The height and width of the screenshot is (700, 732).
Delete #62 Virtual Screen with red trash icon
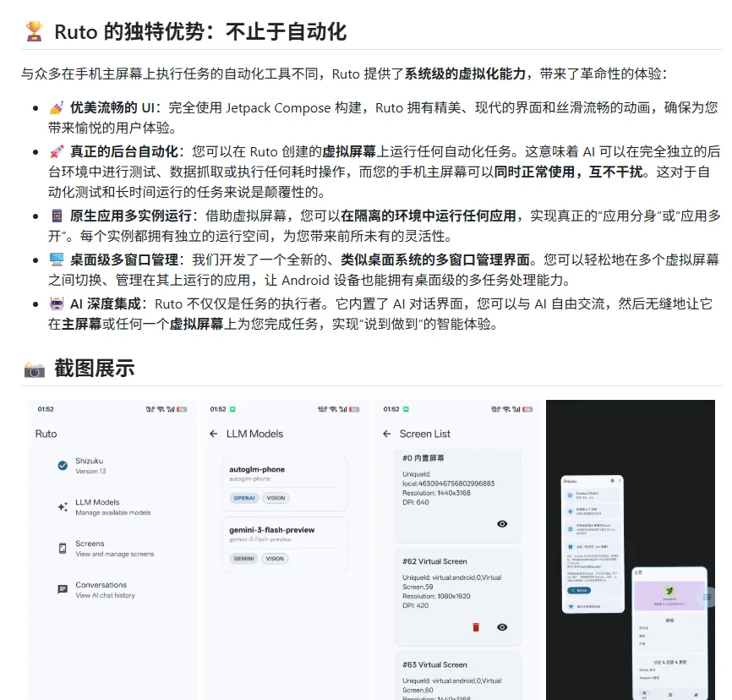coord(476,627)
